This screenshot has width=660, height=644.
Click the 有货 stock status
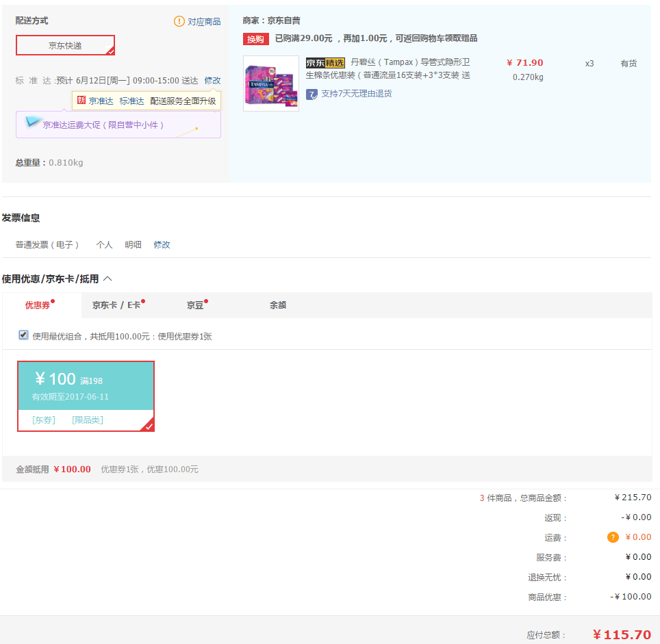pos(629,64)
